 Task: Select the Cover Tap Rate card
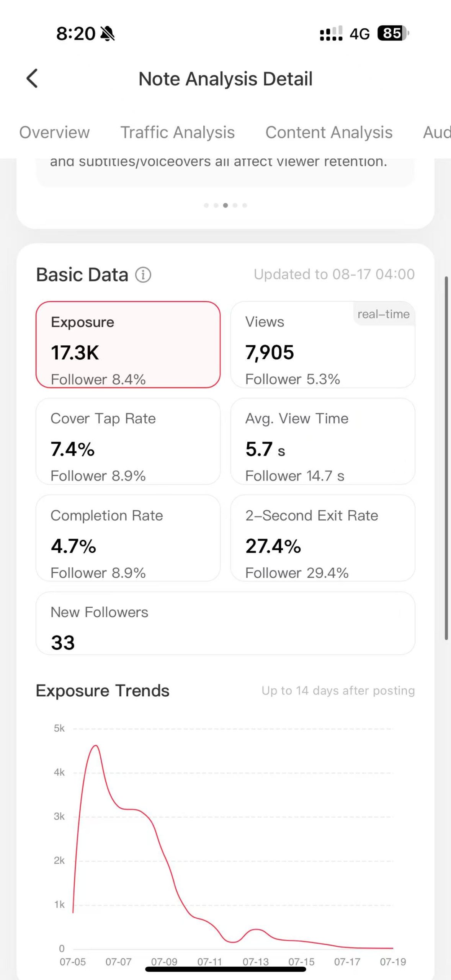point(128,441)
